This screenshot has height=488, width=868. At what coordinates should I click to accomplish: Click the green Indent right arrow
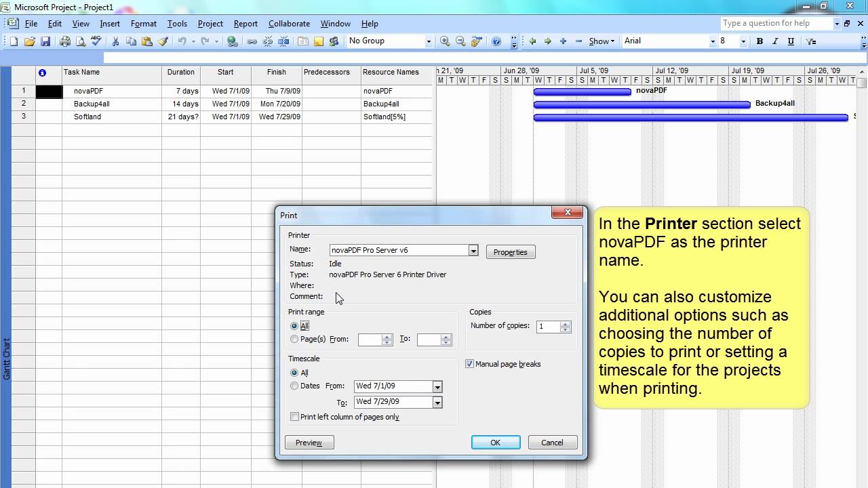point(548,41)
